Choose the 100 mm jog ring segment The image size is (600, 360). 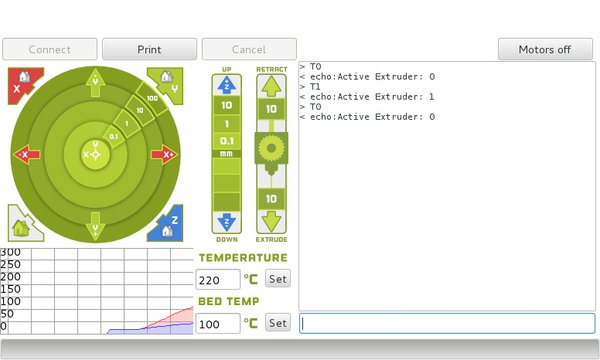152,98
